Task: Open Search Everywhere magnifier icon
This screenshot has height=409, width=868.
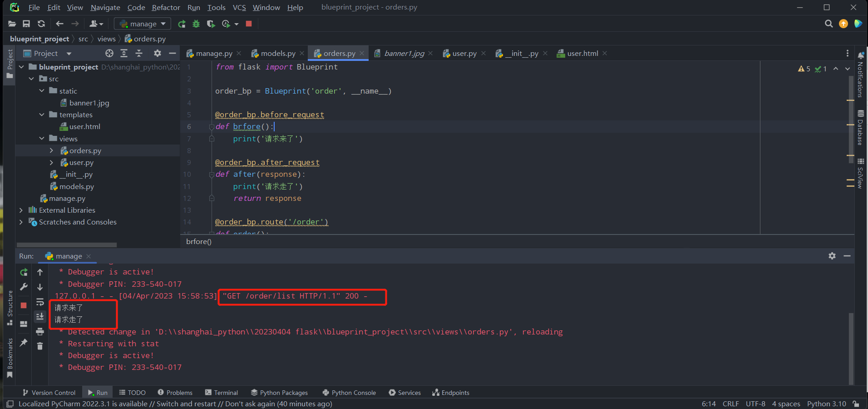Action: (x=829, y=24)
